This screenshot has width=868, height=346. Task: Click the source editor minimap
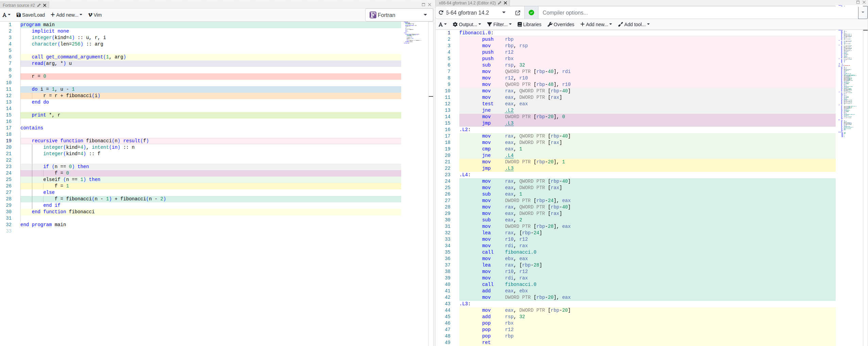point(414,33)
